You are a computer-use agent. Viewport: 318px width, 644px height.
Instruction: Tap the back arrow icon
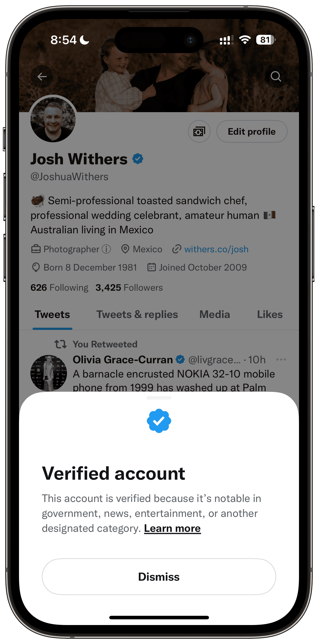[42, 77]
